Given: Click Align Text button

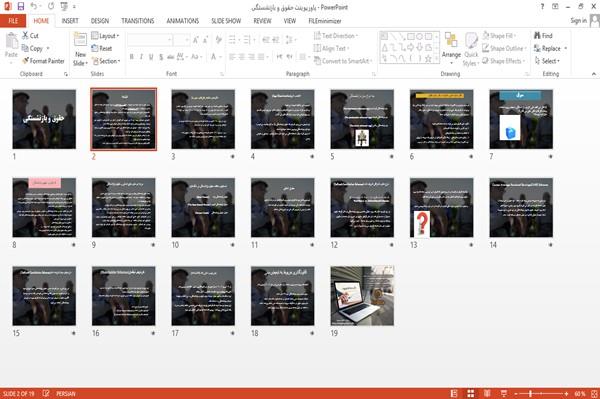Looking at the screenshot, I should tap(331, 48).
